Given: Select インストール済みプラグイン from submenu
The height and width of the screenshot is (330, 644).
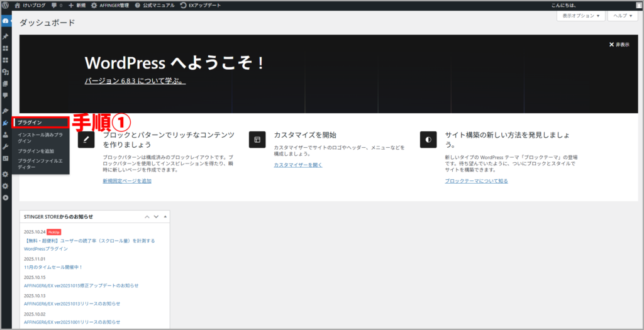Looking at the screenshot, I should pyautogui.click(x=41, y=138).
